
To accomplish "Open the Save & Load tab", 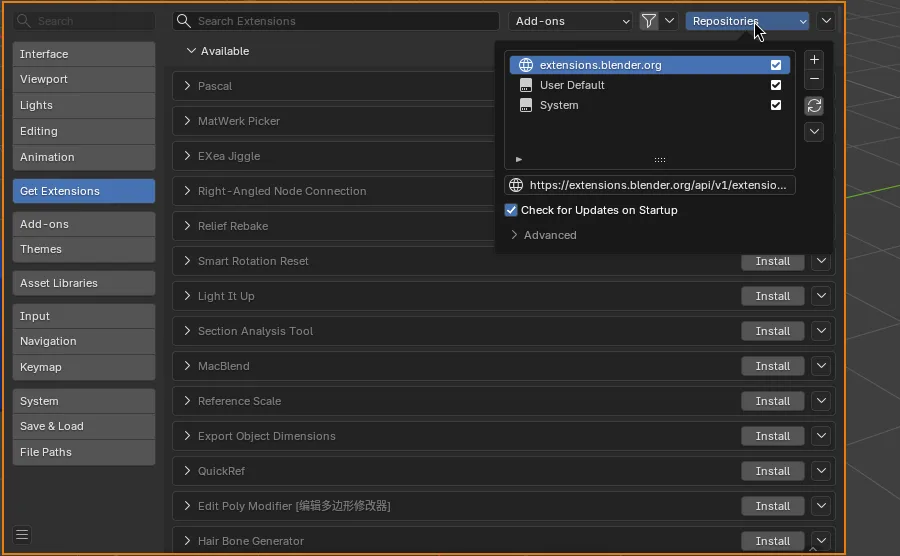I will click(x=84, y=426).
